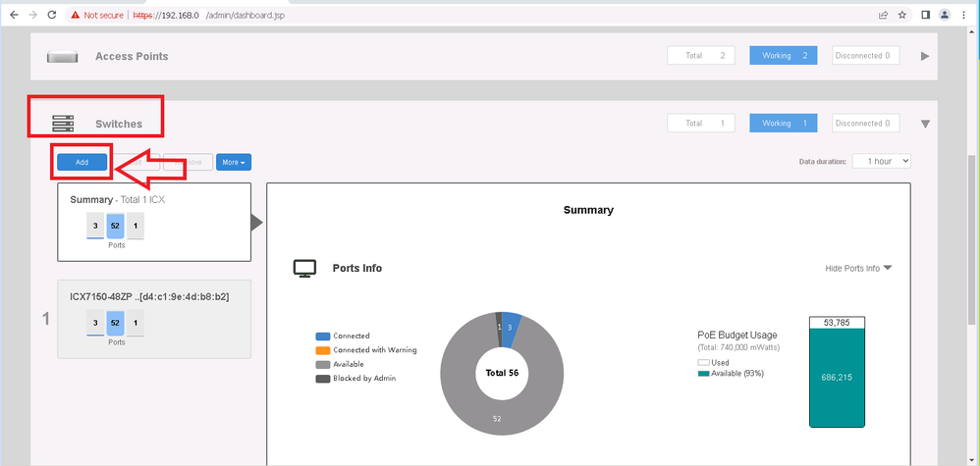The height and width of the screenshot is (466, 980).
Task: Select the ICX7150-48ZP switch card
Action: pos(153,319)
